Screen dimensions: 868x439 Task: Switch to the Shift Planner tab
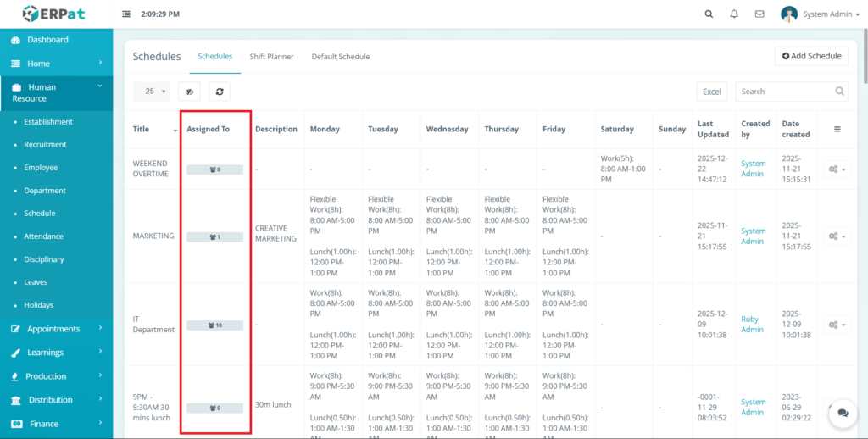click(271, 57)
